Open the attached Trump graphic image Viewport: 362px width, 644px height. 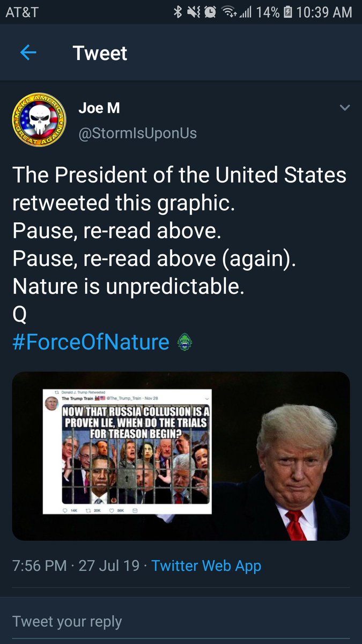(181, 456)
